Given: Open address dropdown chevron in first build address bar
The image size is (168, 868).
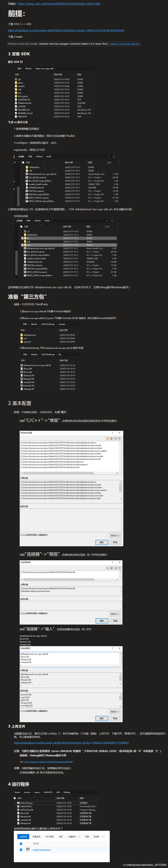Looking at the screenshot, I should [x=109, y=157].
